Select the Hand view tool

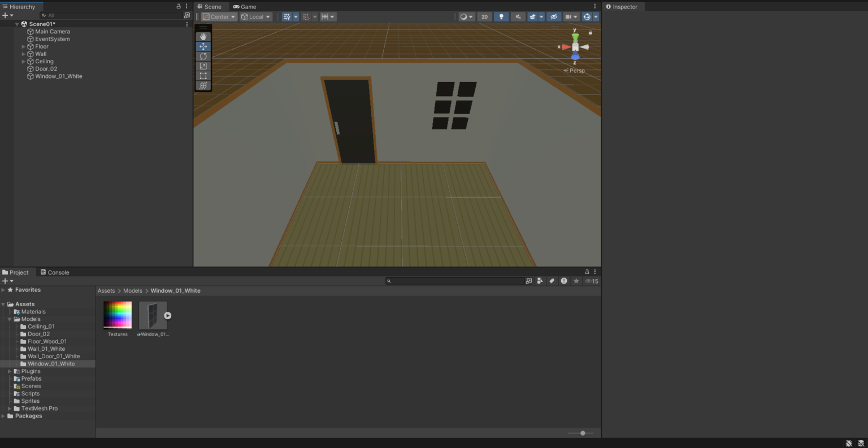203,36
